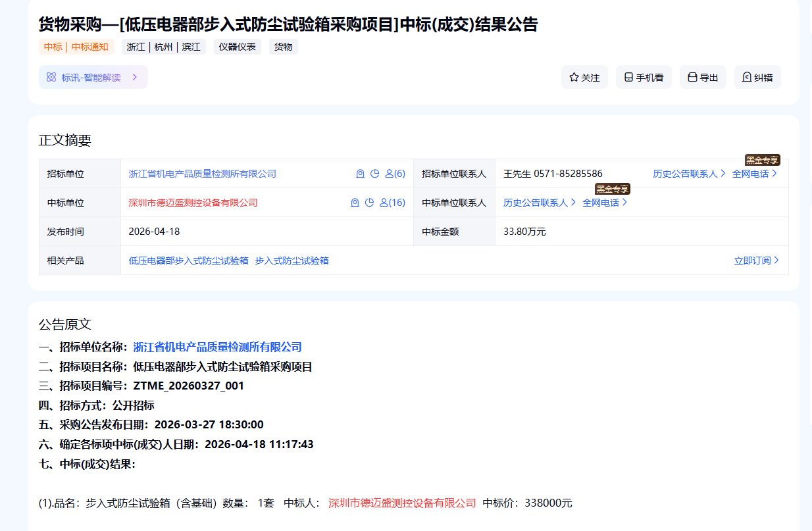Click contacts person icon showing (16)
This screenshot has width=812, height=531.
coord(392,203)
